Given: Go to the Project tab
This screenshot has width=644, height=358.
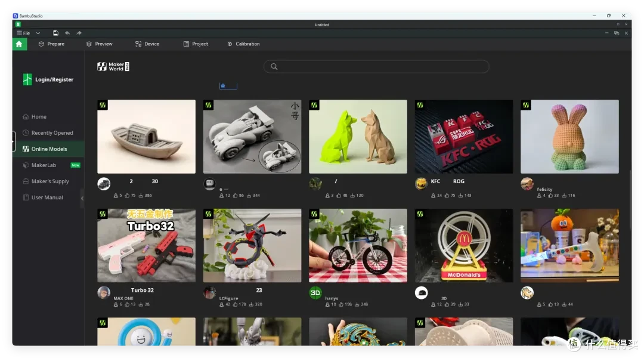Looking at the screenshot, I should click(196, 44).
